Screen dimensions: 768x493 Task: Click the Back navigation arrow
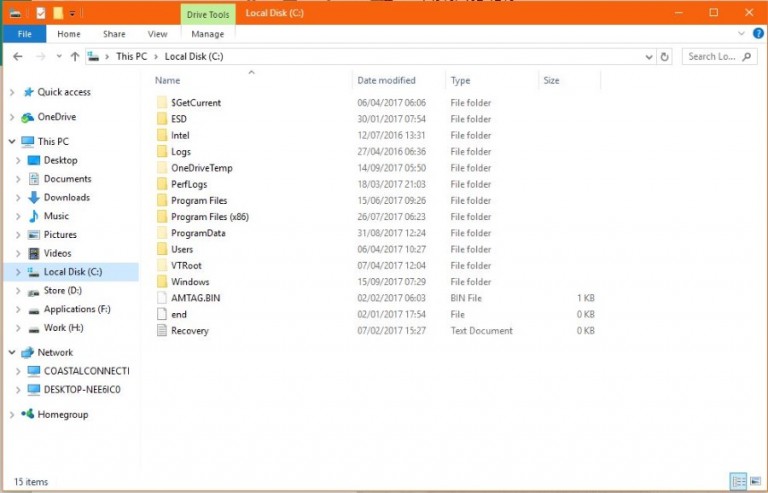click(18, 57)
